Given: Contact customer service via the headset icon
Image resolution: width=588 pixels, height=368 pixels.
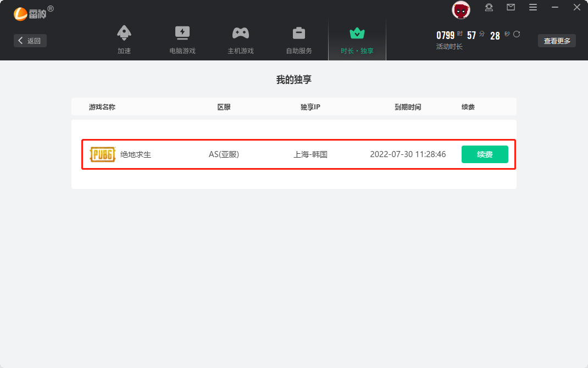Looking at the screenshot, I should click(x=489, y=8).
